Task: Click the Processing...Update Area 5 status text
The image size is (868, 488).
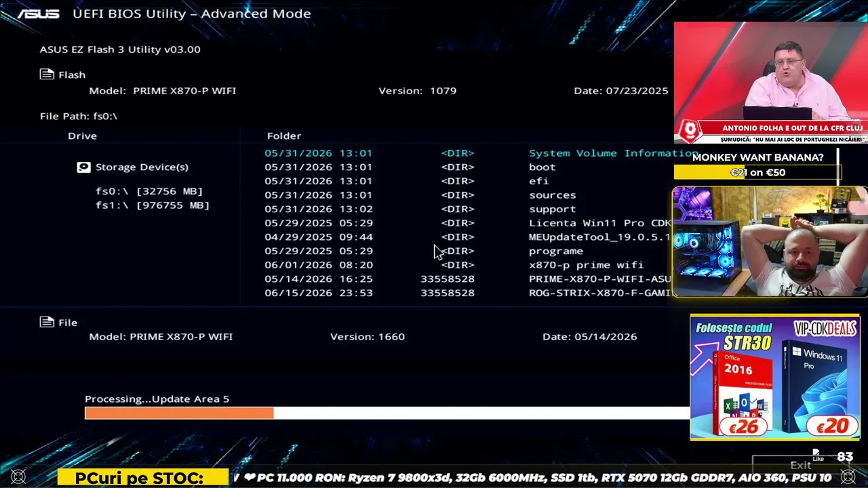Action: click(157, 399)
